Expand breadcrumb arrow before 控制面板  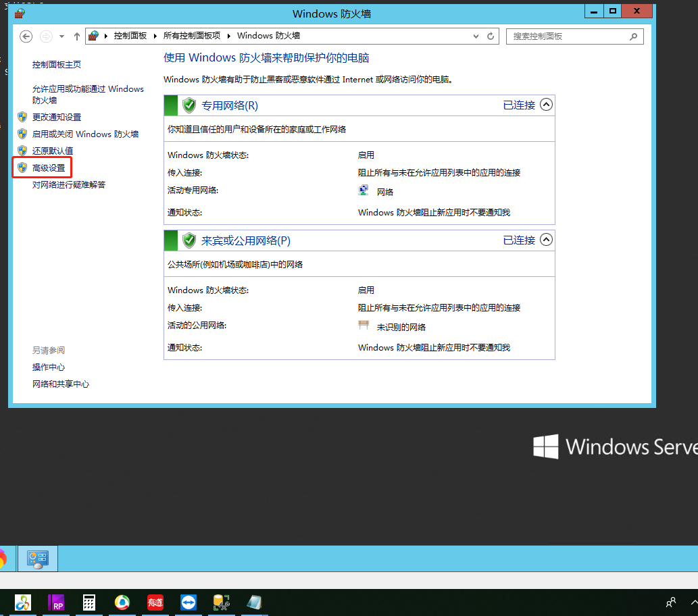106,36
